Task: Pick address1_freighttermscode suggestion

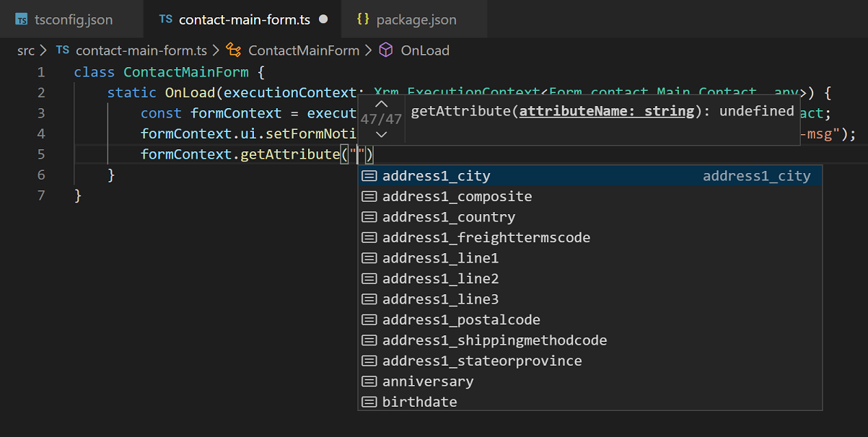Action: [590, 237]
